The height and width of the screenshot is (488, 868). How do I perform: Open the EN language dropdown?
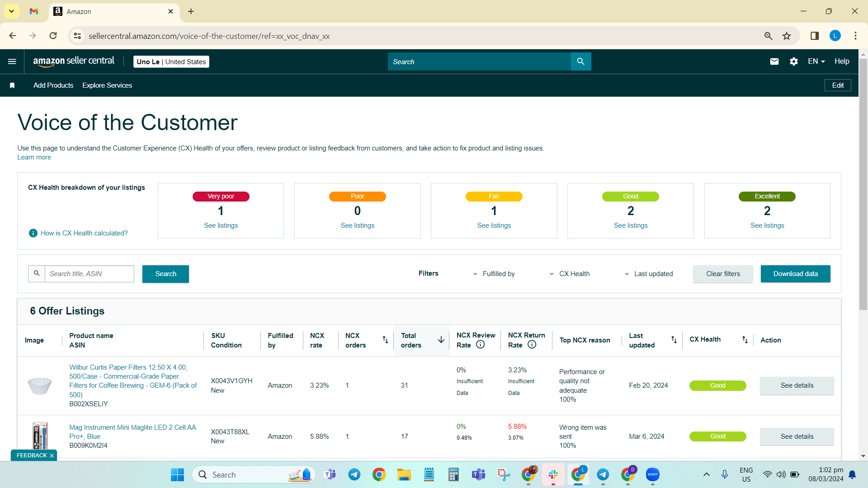pos(816,61)
